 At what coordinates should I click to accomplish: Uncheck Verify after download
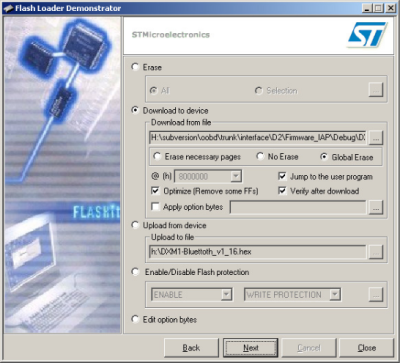point(282,191)
